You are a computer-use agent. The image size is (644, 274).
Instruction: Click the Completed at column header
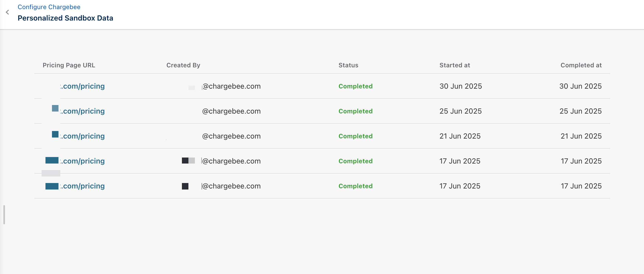click(581, 65)
